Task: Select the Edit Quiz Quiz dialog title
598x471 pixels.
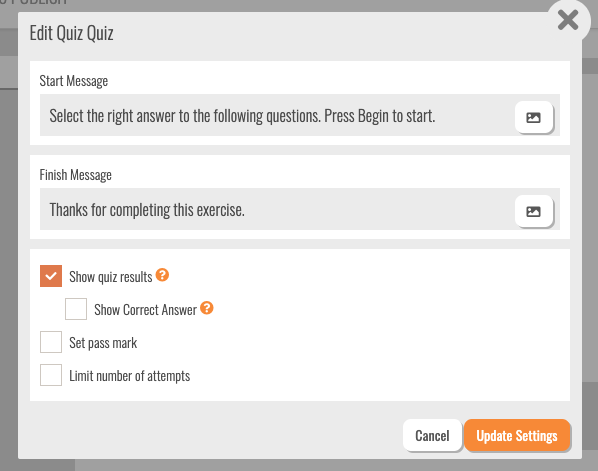Action: click(71, 33)
